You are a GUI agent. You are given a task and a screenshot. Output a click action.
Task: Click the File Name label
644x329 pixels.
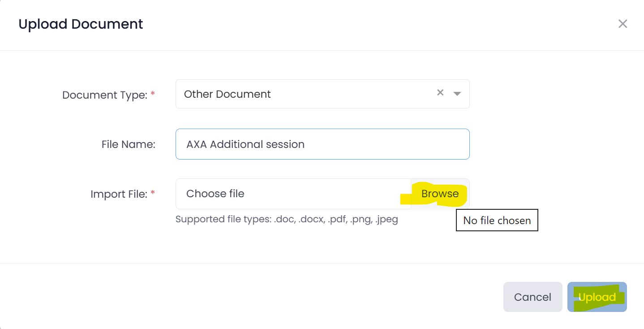[129, 144]
